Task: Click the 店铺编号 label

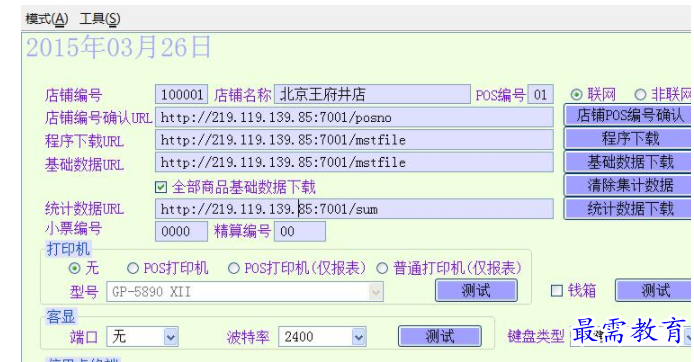Action: tap(73, 95)
